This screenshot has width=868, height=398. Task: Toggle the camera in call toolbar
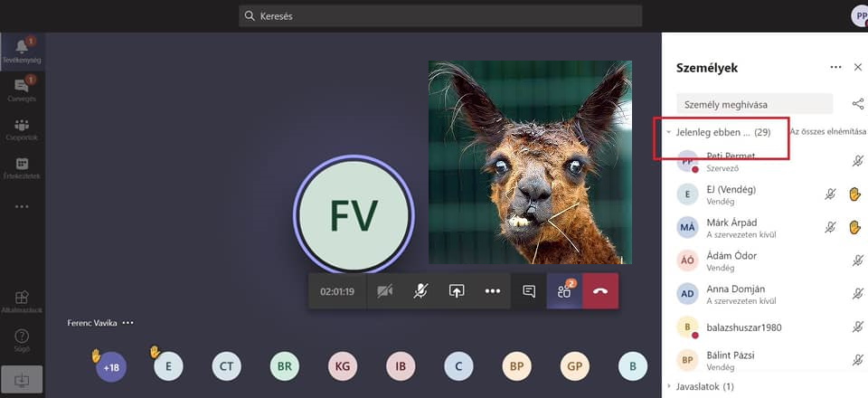tap(385, 291)
